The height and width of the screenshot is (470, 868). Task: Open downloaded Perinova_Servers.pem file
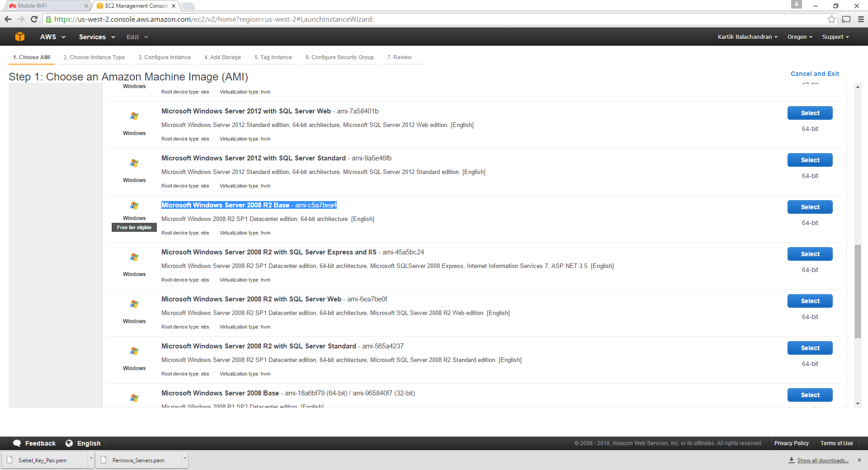138,460
